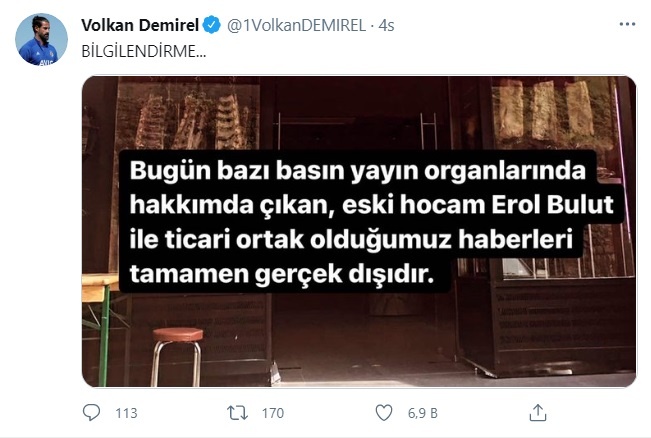
Task: Click the Volkan Demirel display name
Action: point(140,25)
